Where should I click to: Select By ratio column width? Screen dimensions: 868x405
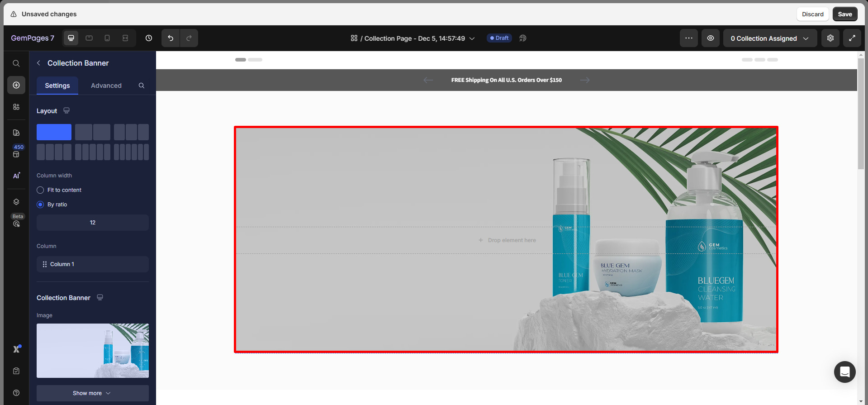tap(40, 205)
